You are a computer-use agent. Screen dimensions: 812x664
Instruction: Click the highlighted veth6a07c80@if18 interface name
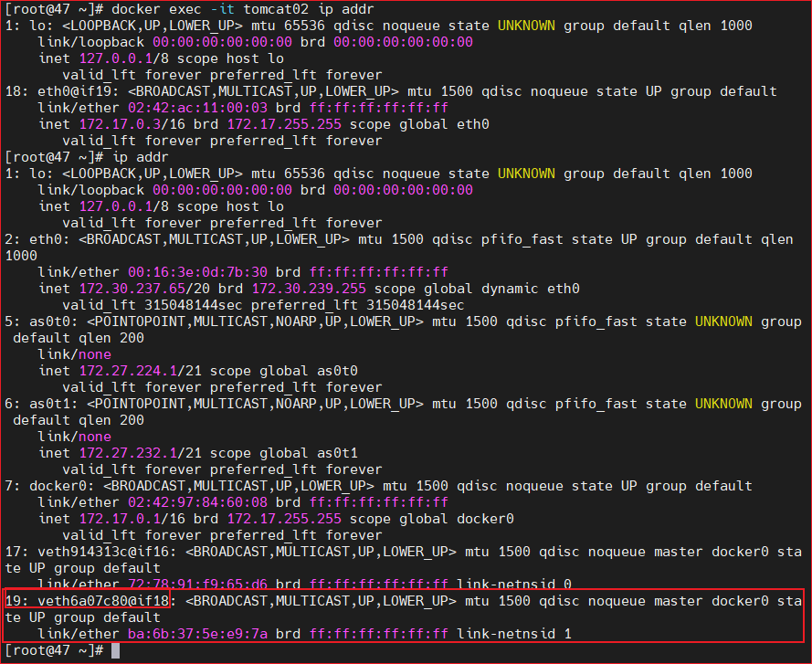coord(103,601)
